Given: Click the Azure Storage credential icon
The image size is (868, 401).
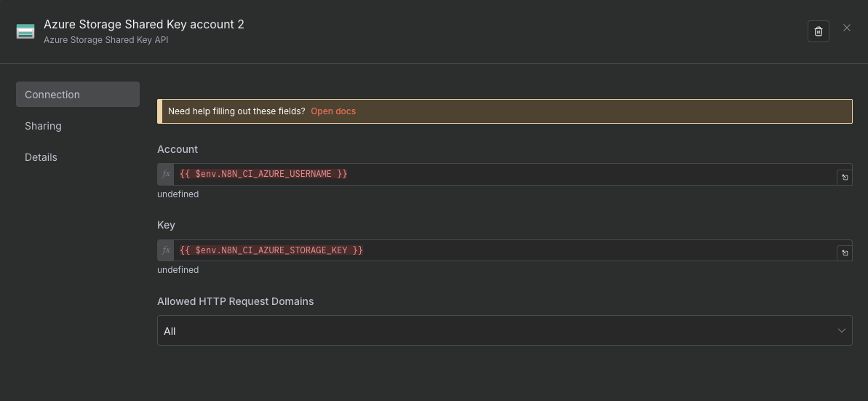Looking at the screenshot, I should click(x=25, y=31).
